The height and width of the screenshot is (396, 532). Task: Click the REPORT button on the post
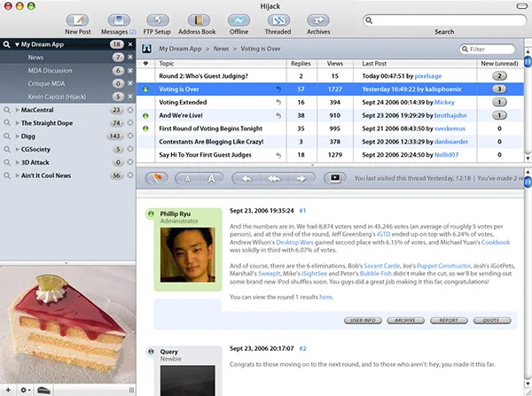pyautogui.click(x=449, y=321)
